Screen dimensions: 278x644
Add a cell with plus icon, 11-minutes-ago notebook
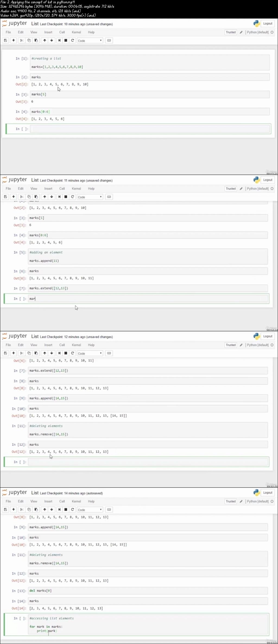pyautogui.click(x=13, y=197)
